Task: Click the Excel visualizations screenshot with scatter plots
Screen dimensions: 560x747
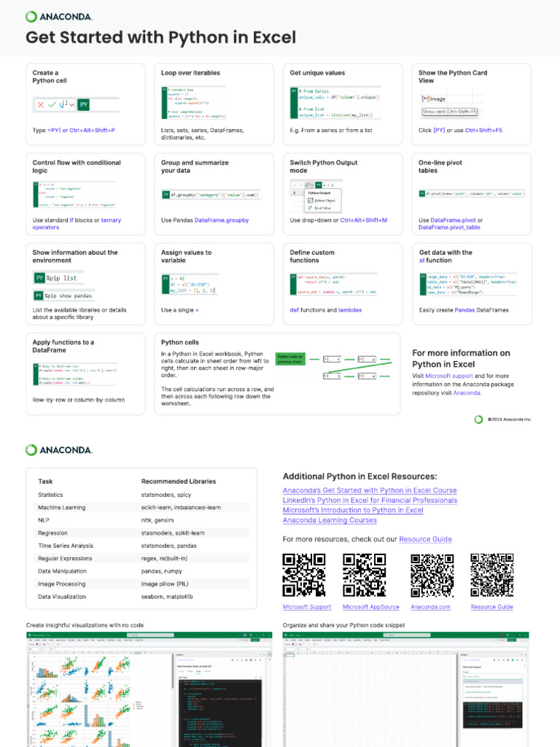Action: click(x=149, y=689)
